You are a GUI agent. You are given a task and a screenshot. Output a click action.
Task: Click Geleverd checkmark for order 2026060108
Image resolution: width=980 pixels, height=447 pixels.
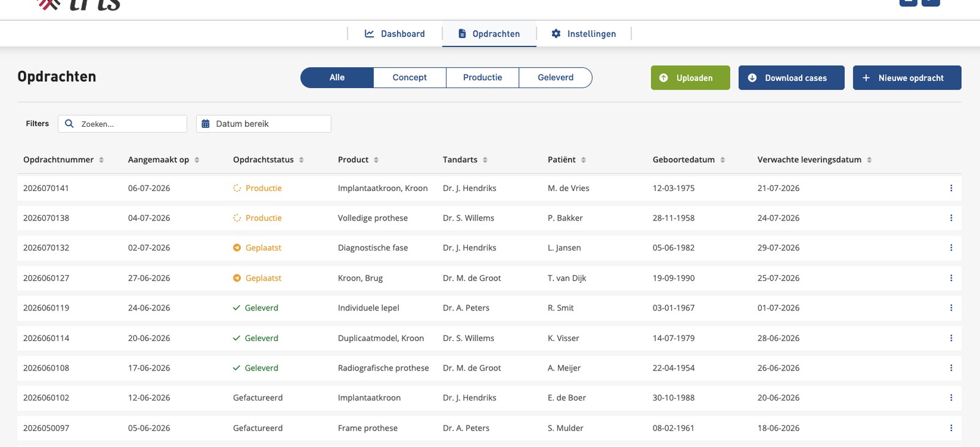click(x=236, y=368)
